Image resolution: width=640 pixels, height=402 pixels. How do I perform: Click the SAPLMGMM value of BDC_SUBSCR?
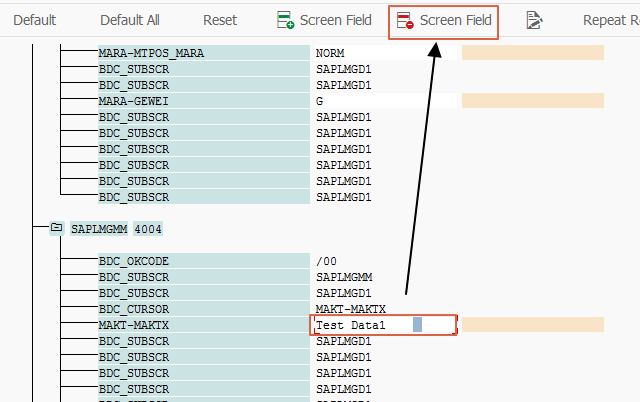coord(344,277)
